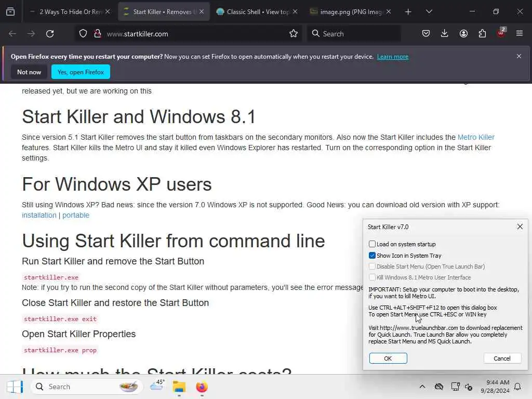Switch to Classic Shell tab
Viewport: 532px width, 399px height.
click(258, 12)
